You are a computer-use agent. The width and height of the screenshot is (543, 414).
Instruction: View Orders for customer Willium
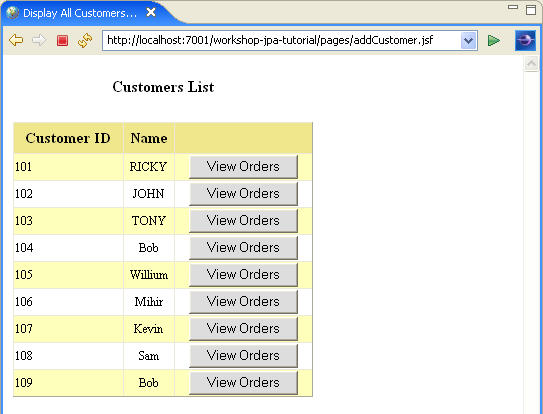point(243,275)
